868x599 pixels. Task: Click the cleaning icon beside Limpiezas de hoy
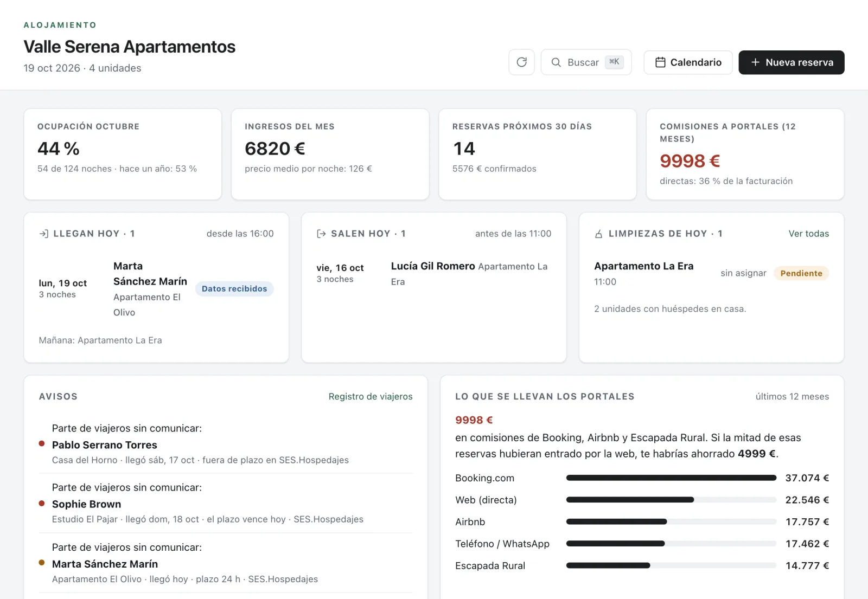[x=599, y=234]
